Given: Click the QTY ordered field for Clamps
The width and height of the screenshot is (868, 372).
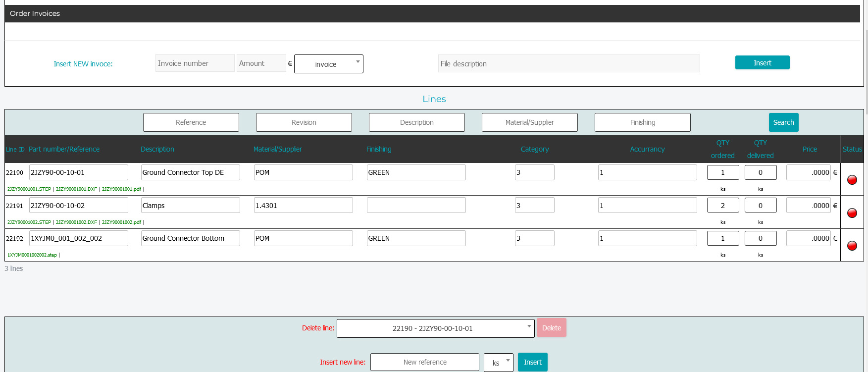Looking at the screenshot, I should point(722,206).
